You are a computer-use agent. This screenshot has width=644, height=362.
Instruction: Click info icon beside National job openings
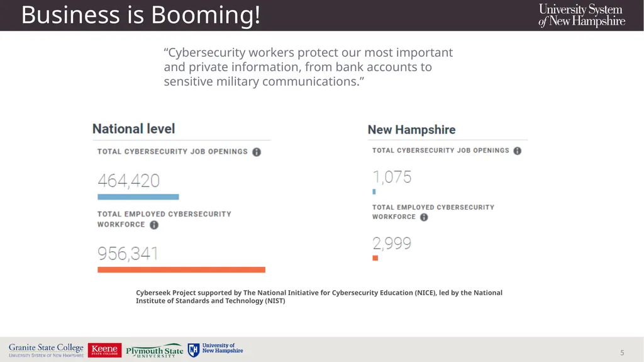tap(257, 152)
